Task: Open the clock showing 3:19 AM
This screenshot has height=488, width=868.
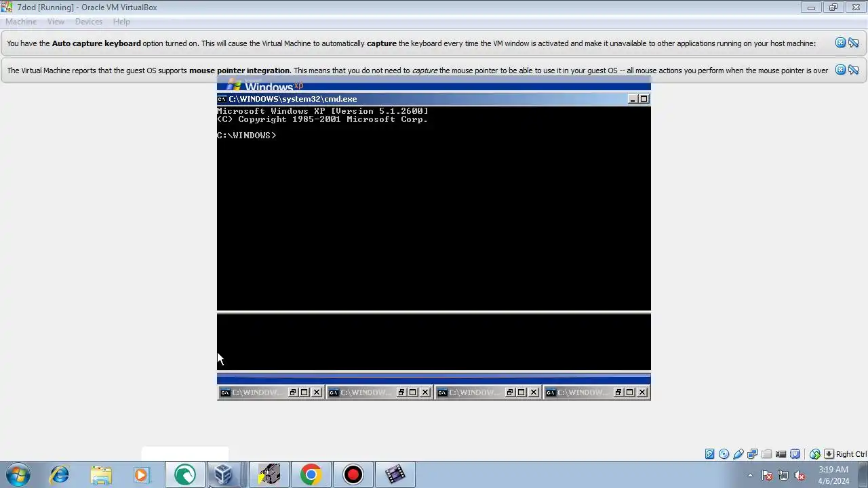Action: tap(833, 475)
